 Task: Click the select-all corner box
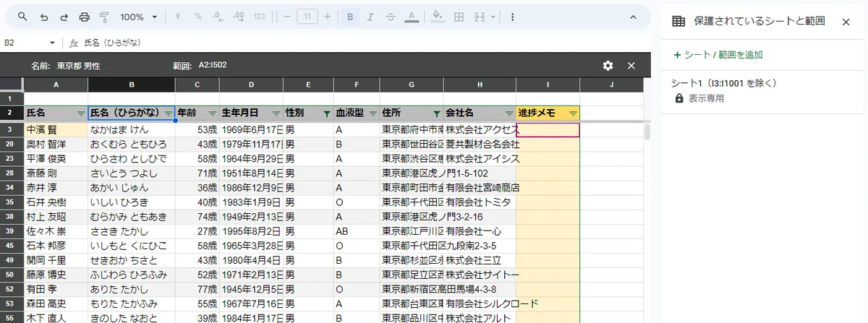click(x=12, y=85)
